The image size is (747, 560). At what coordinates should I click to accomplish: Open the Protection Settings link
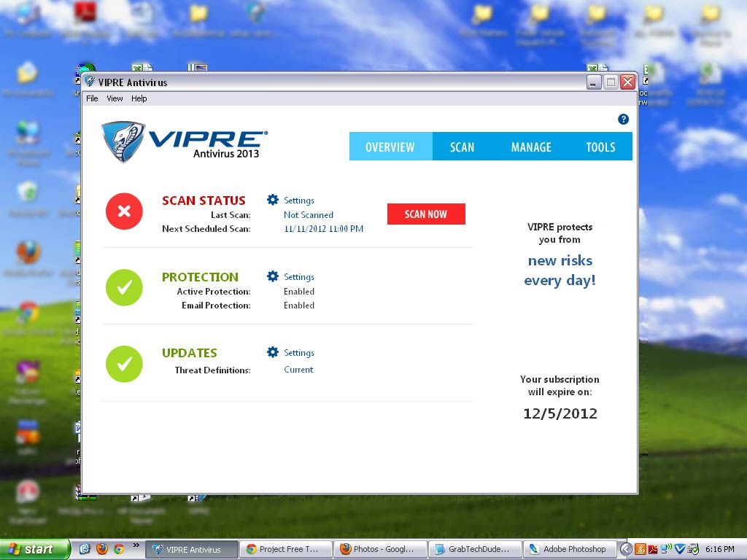[298, 277]
